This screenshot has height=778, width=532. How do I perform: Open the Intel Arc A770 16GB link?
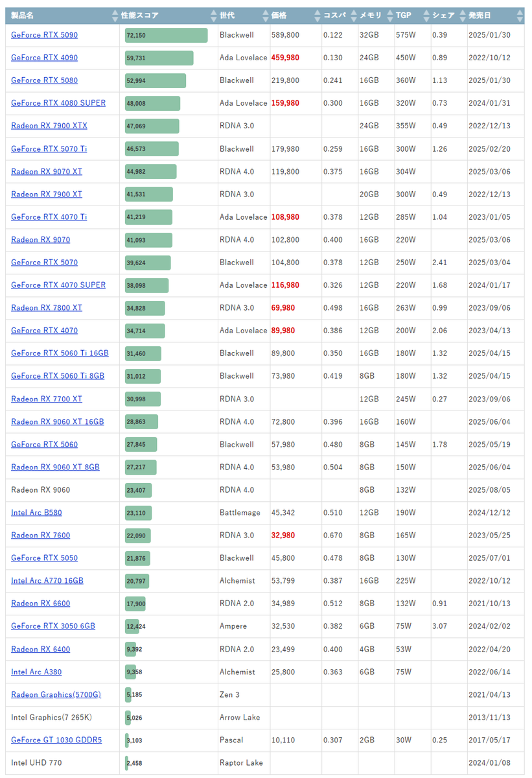pyautogui.click(x=47, y=581)
